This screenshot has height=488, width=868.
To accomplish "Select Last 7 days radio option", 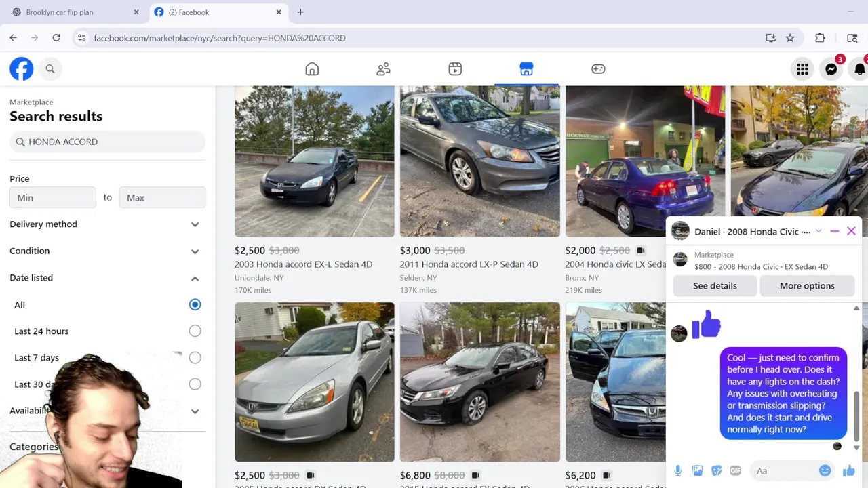I will pyautogui.click(x=195, y=357).
